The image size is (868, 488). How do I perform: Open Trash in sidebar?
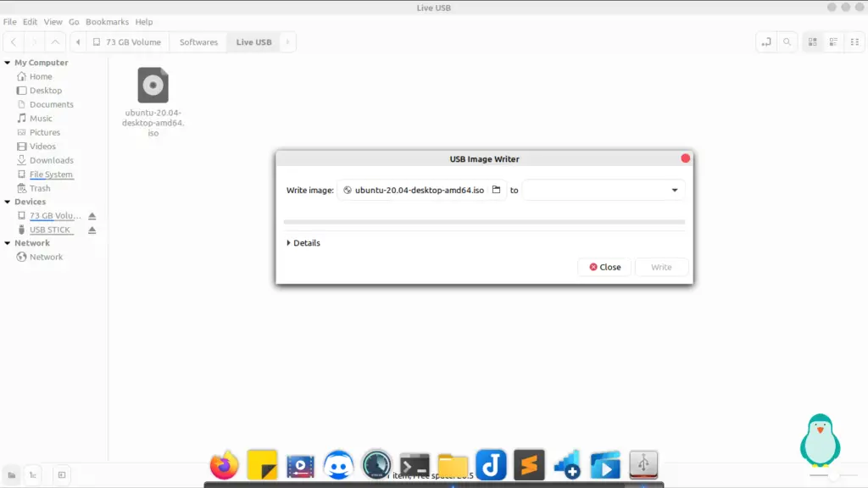coord(39,188)
